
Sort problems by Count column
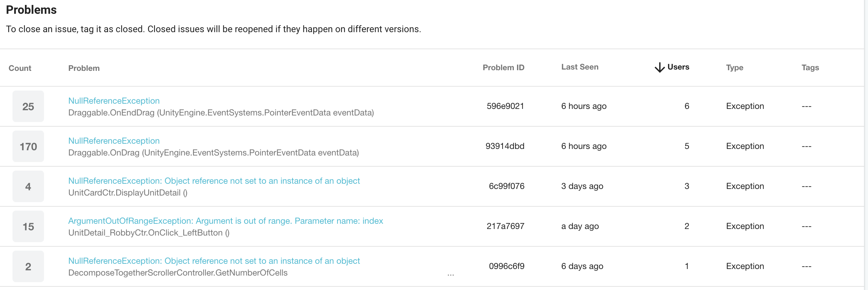[x=20, y=68]
